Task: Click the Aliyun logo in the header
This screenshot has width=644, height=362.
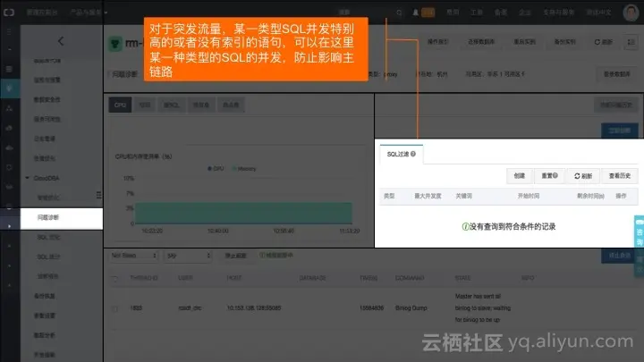Action: 9,13
